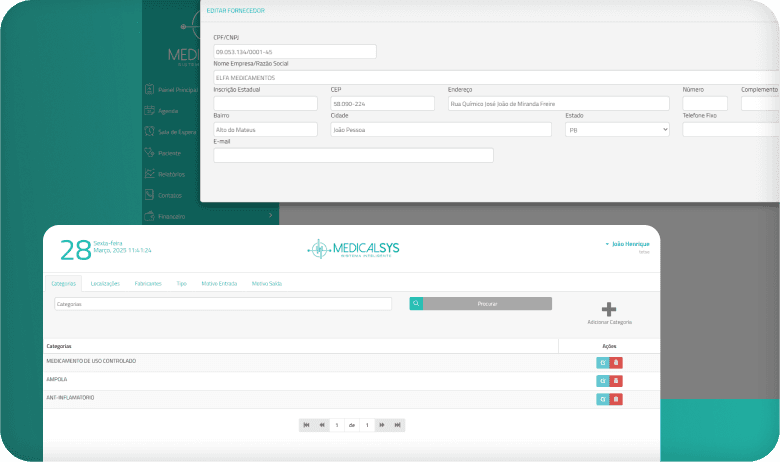780x462 pixels.
Task: Switch to the Fabricantes tab
Action: click(x=148, y=283)
